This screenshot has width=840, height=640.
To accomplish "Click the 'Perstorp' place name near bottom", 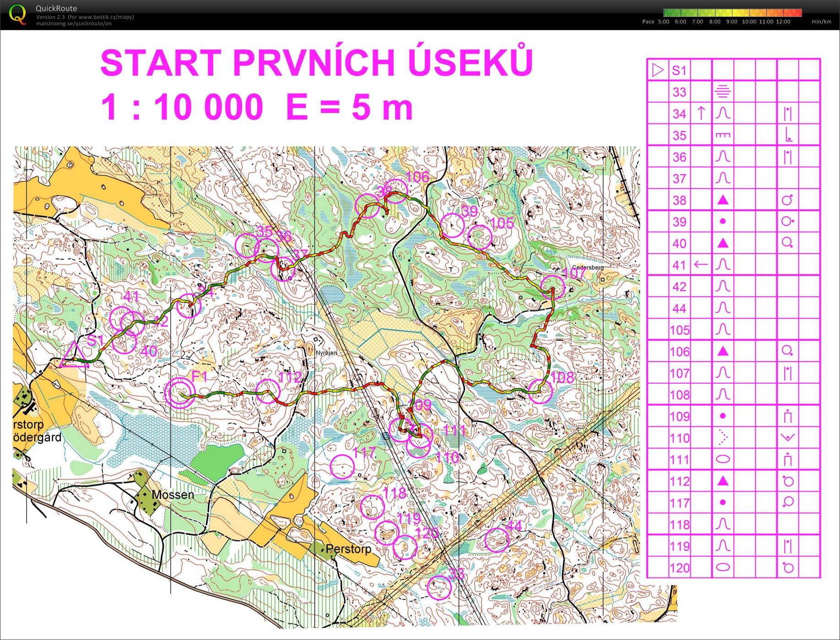I will (348, 548).
